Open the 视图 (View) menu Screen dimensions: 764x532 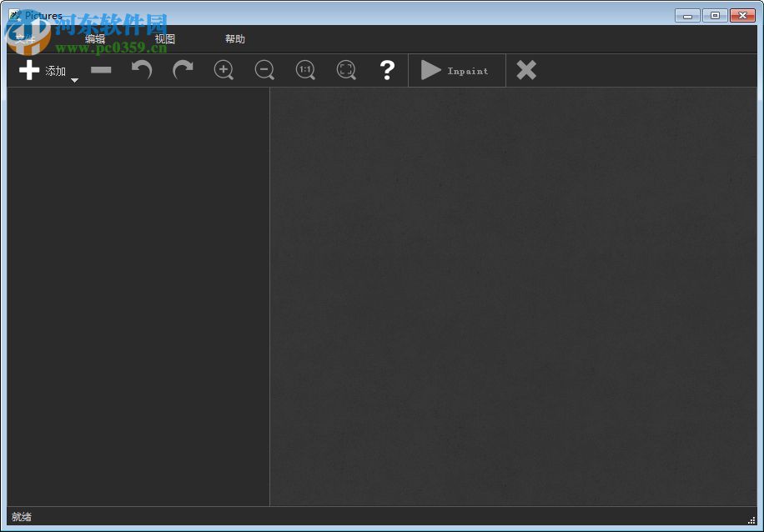[x=165, y=39]
